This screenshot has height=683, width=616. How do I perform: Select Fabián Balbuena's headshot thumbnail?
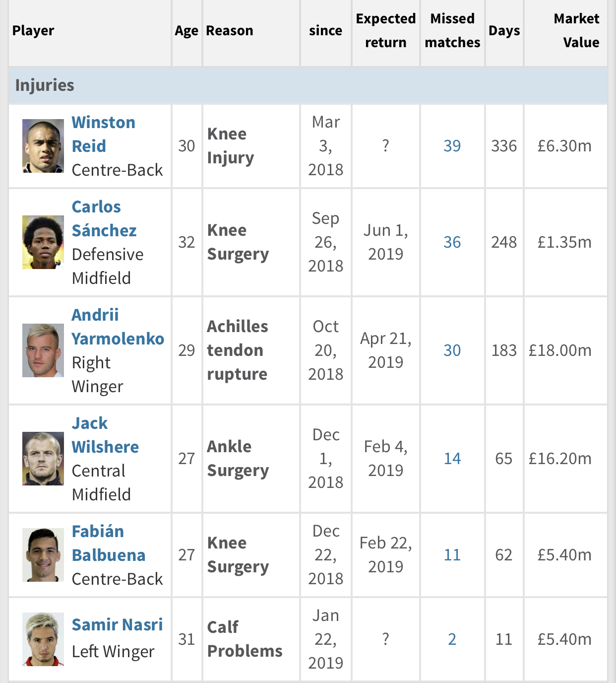tap(43, 555)
